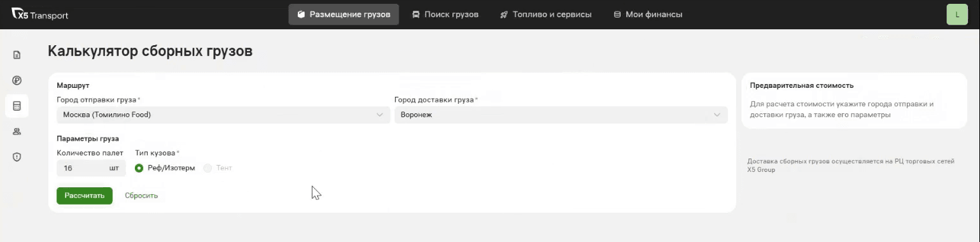980x242 pixels.
Task: Click the truck icon beside Поиск грузов
Action: click(416, 14)
